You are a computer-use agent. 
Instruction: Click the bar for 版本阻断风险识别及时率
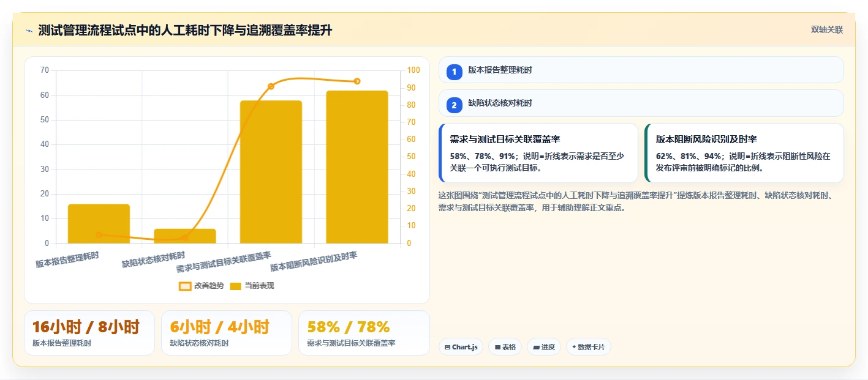[357, 167]
